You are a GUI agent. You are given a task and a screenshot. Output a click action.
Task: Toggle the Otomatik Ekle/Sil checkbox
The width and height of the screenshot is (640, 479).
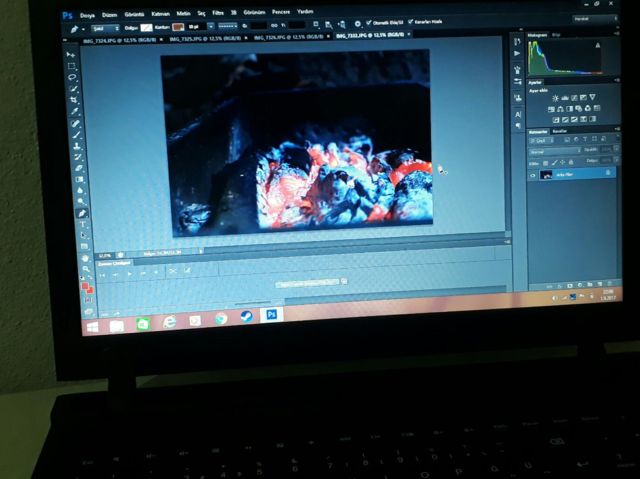369,22
